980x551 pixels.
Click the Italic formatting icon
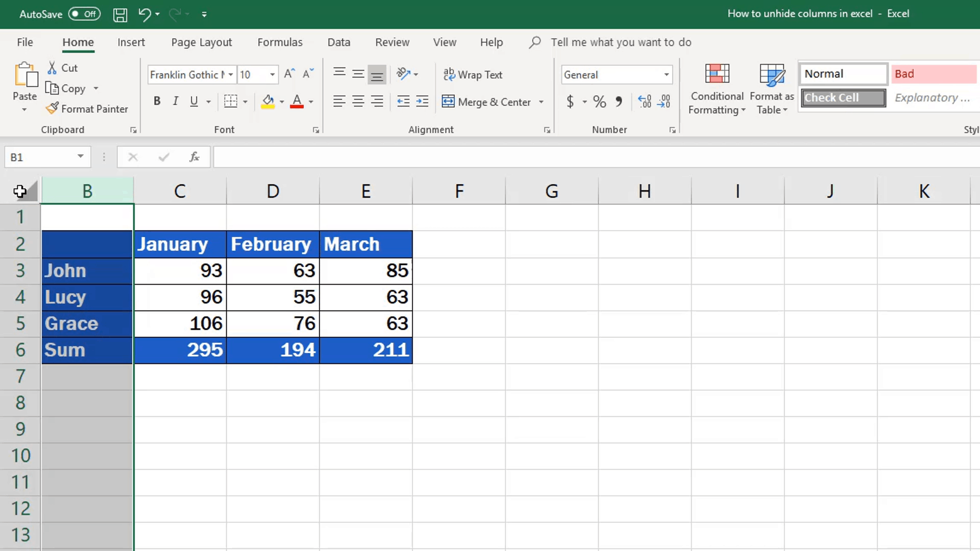pos(176,102)
